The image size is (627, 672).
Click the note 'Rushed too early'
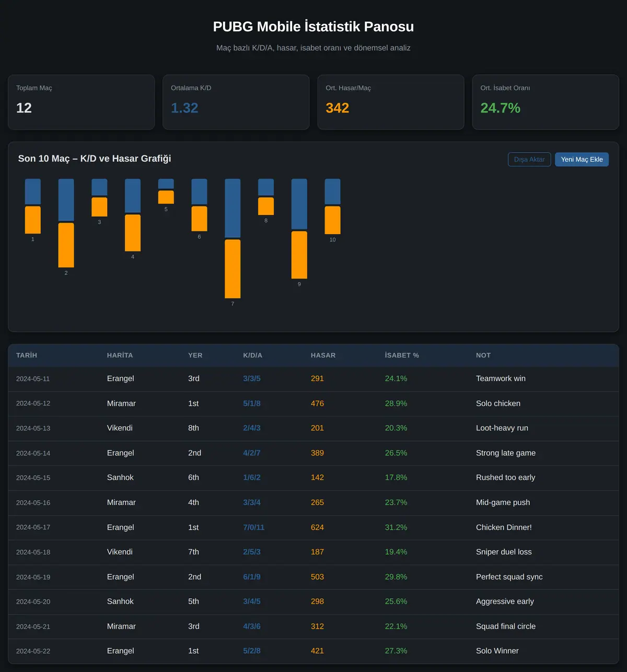(505, 478)
